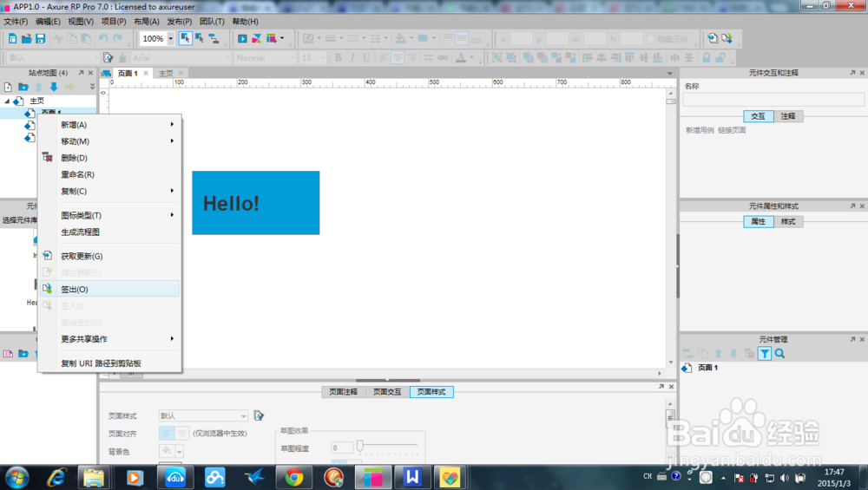
Task: Click the volume speaker tray icon
Action: (785, 478)
